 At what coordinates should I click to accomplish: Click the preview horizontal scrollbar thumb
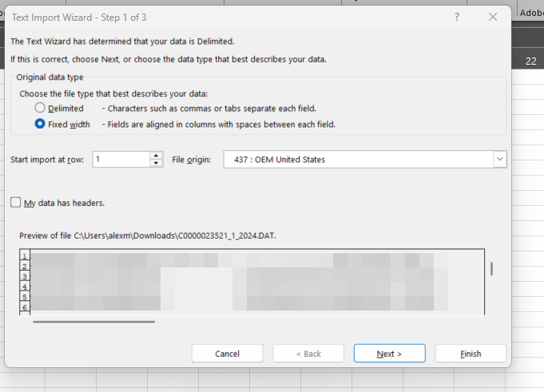pyautogui.click(x=93, y=322)
